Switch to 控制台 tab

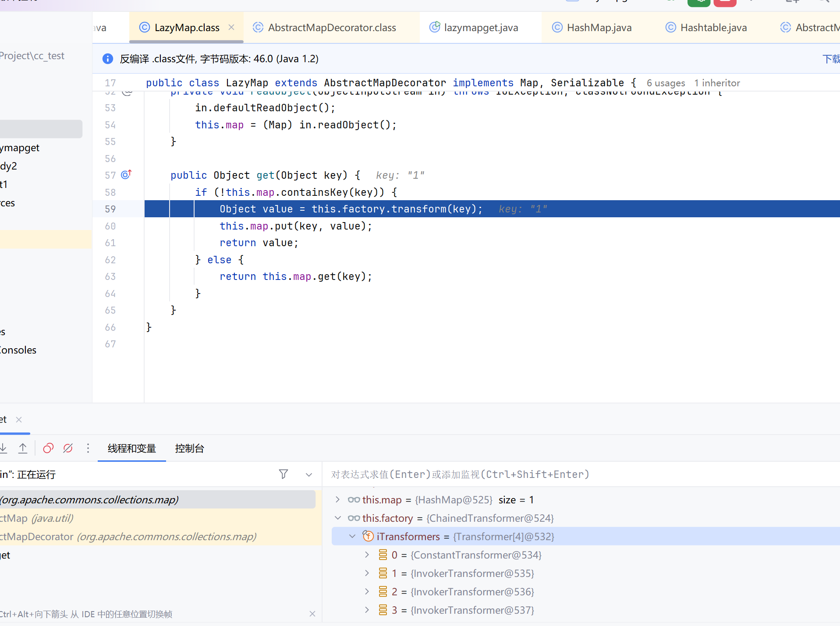(x=189, y=448)
